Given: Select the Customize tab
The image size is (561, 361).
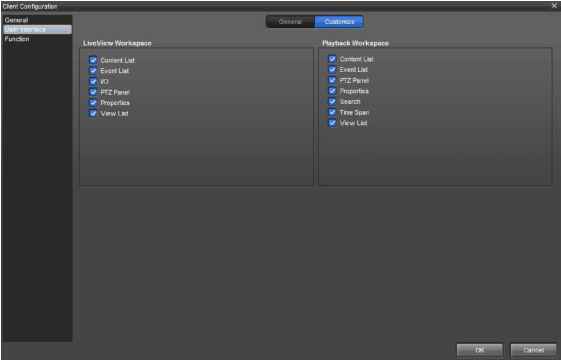Looking at the screenshot, I should tap(339, 22).
